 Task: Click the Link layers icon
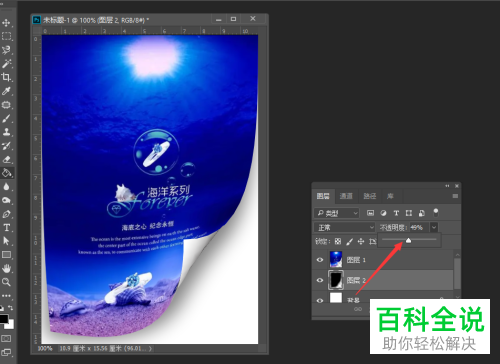358,309
